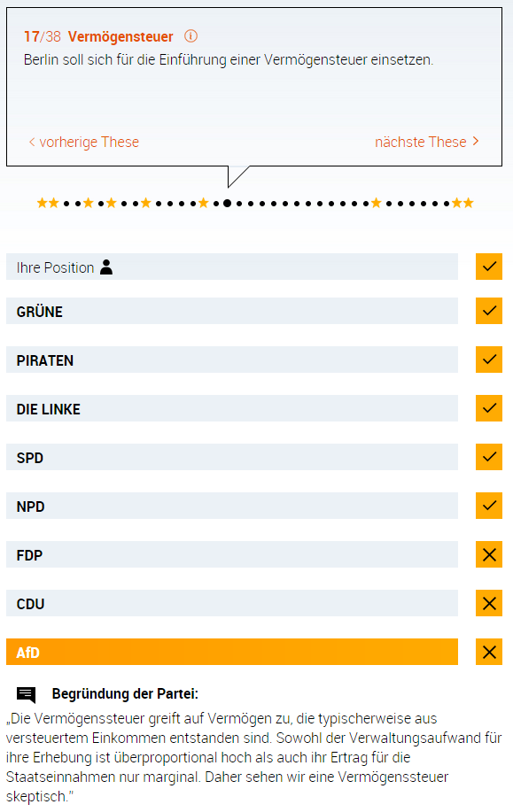The width and height of the screenshot is (513, 812).
Task: Jump to first star in thesis navigation
Action: (x=42, y=203)
